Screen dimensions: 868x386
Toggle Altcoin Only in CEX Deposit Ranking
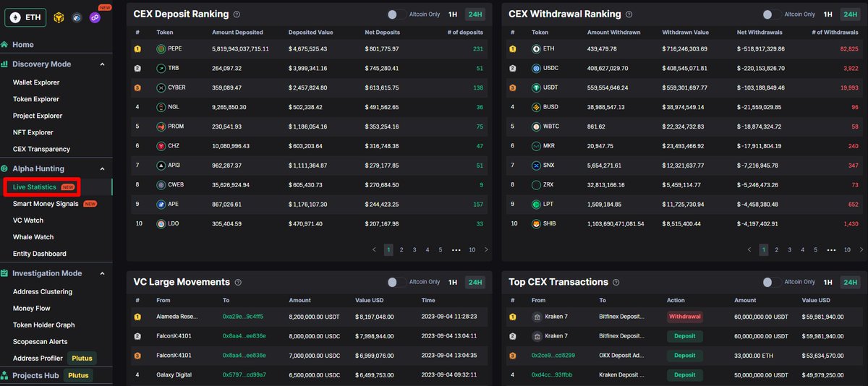click(396, 14)
